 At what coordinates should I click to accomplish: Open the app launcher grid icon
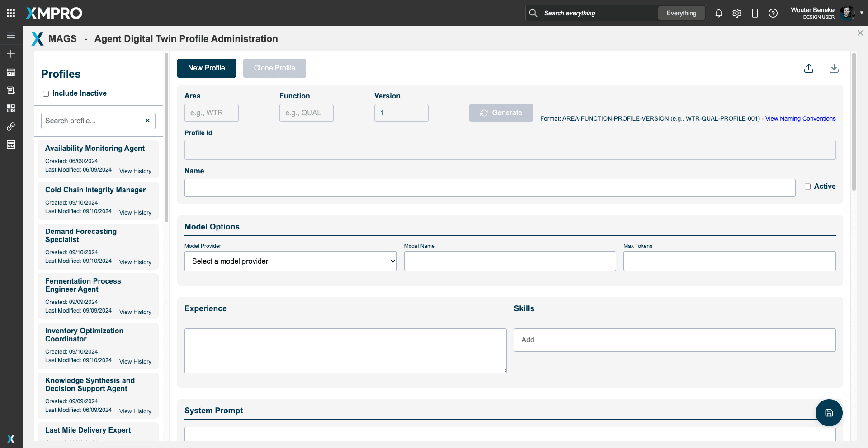click(11, 13)
